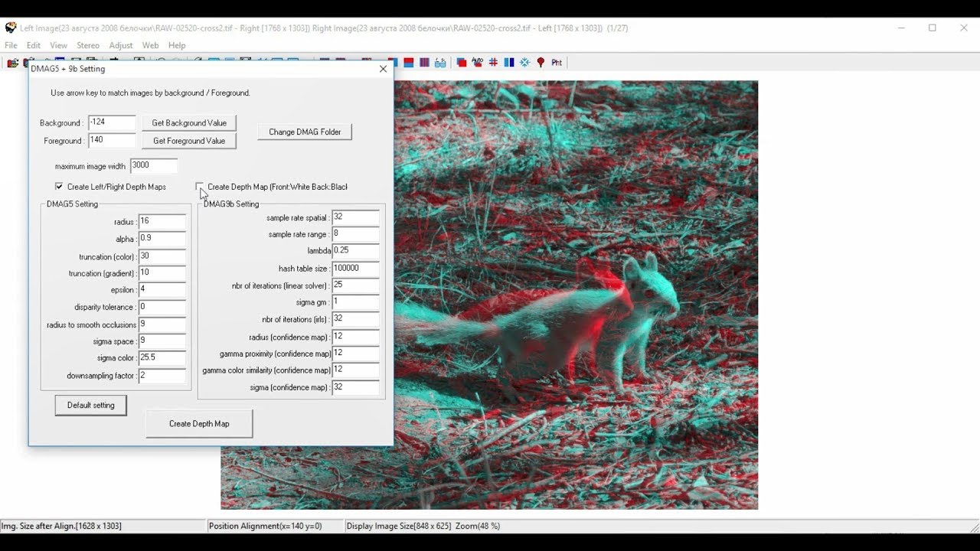Click the overlapping red squares toolbar icon
Screen dimensions: 980x551
[x=462, y=63]
